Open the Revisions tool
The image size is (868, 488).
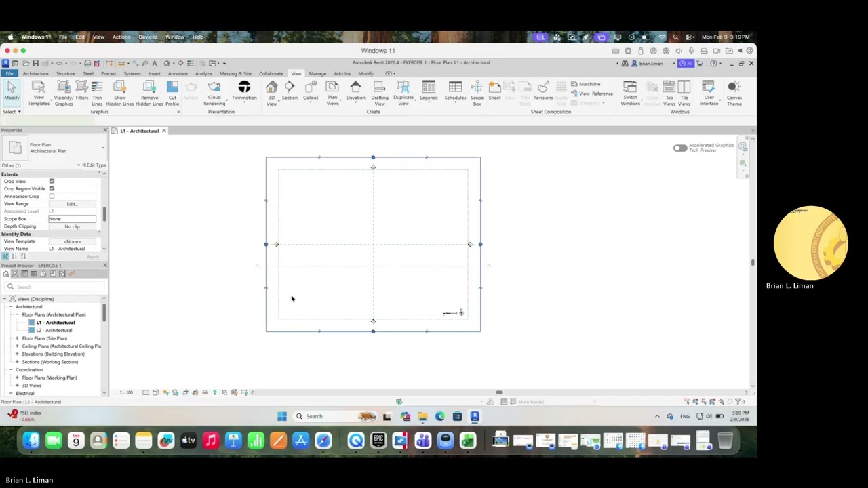coord(543,91)
